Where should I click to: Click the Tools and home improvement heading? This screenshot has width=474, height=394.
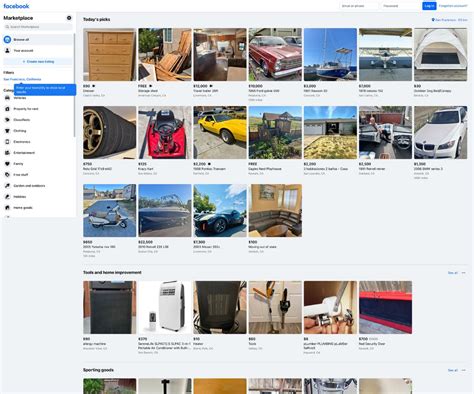pos(112,273)
